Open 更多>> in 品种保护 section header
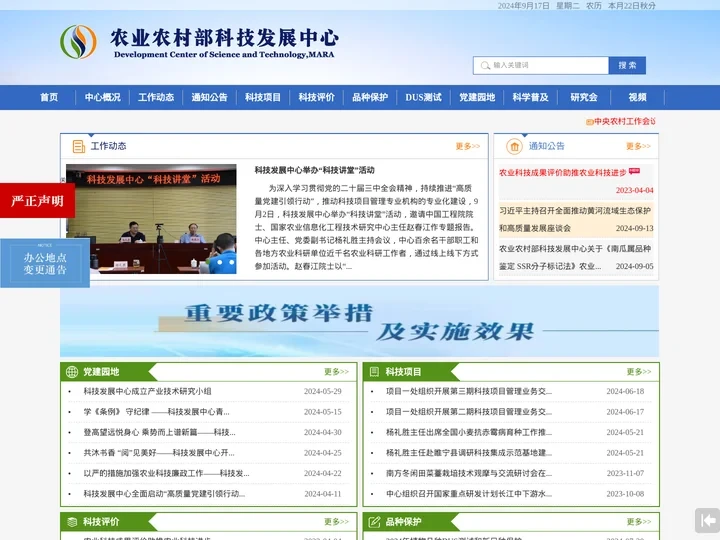This screenshot has height=540, width=720. coord(639,522)
